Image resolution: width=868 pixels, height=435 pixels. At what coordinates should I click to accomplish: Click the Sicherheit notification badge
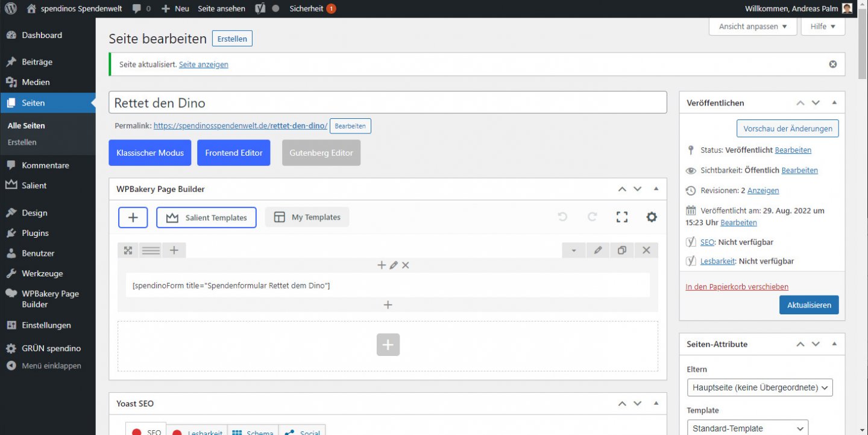[331, 8]
